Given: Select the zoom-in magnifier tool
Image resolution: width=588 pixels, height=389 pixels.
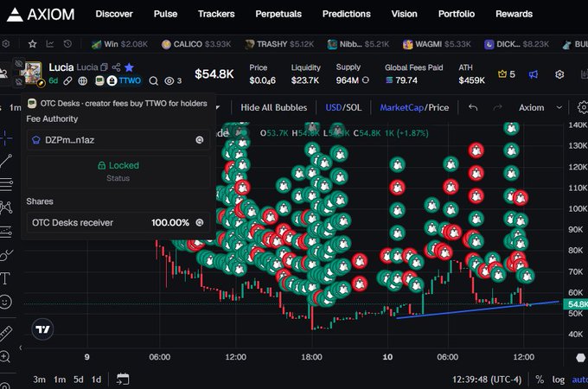Looking at the screenshot, I should [5, 356].
